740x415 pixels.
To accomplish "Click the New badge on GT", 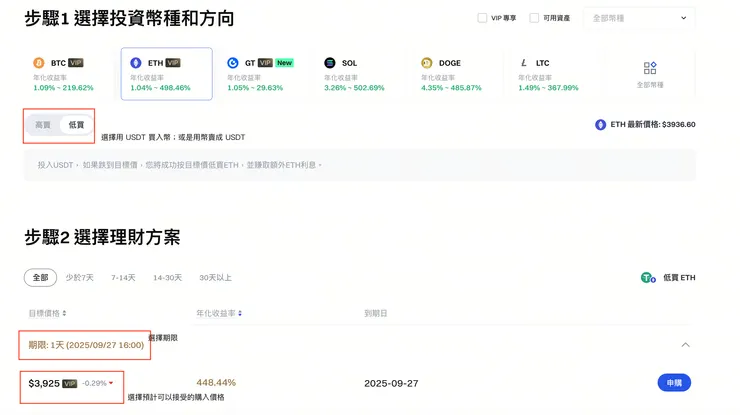I will 285,63.
